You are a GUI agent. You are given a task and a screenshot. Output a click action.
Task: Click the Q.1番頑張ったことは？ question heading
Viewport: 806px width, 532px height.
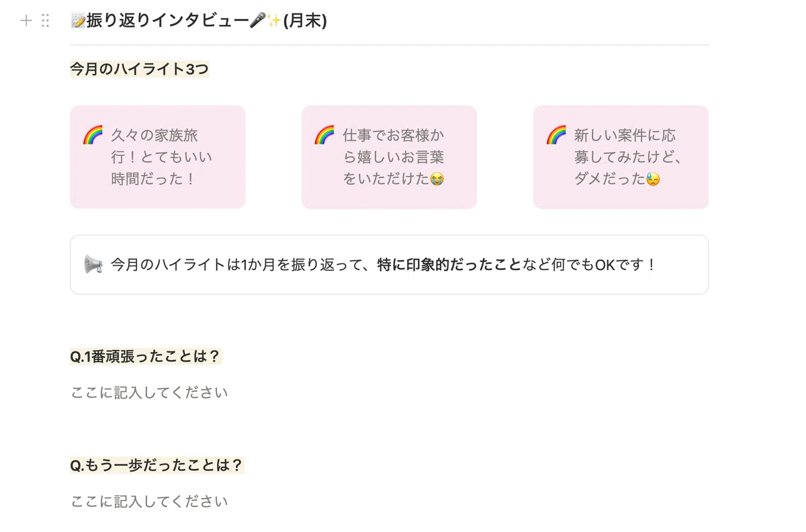[x=146, y=357]
